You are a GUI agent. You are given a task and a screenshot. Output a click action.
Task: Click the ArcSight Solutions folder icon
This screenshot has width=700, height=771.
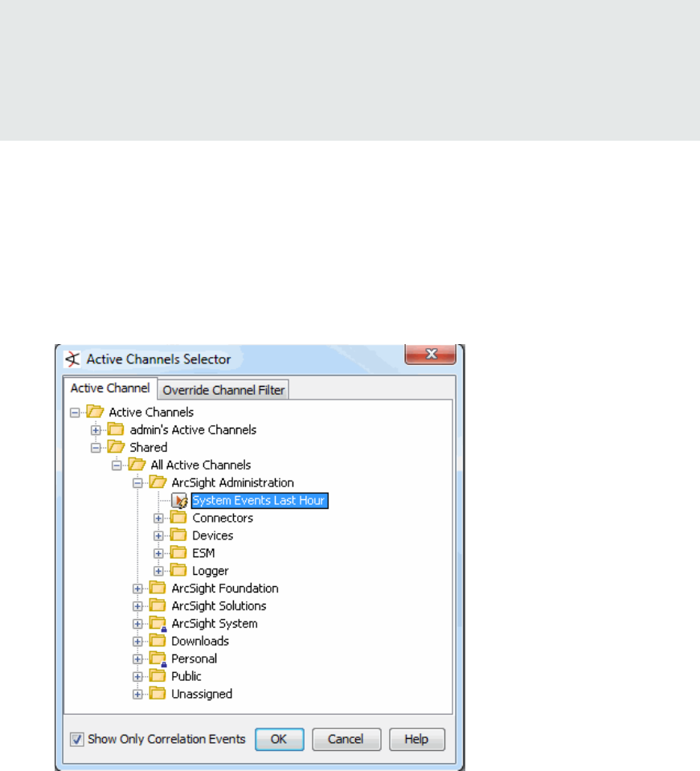pos(158,606)
